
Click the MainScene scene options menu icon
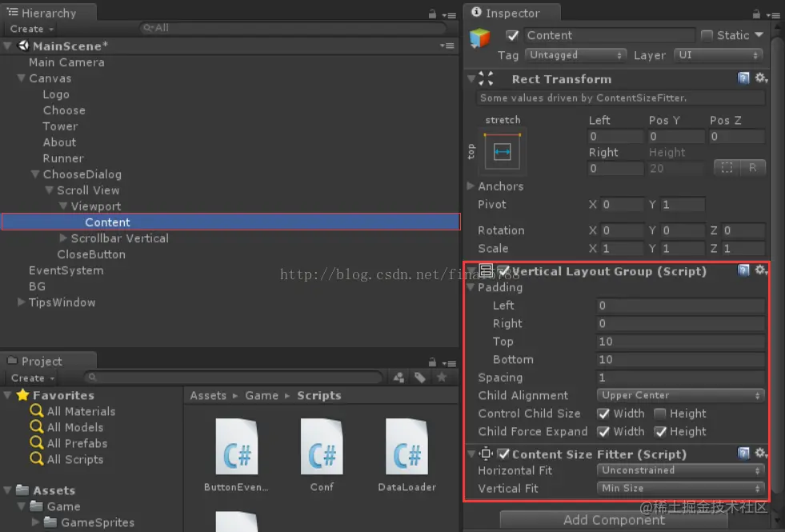click(447, 46)
